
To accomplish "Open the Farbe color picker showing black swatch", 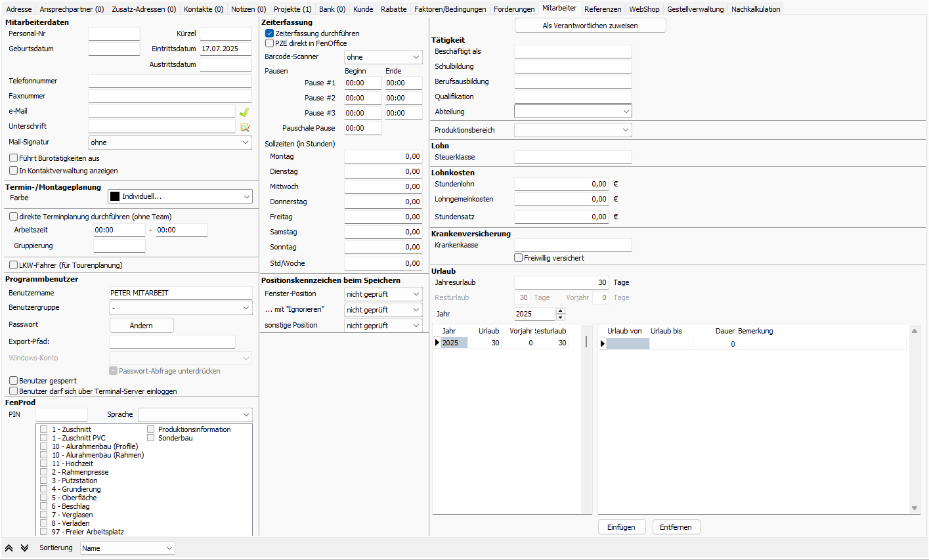I will [x=180, y=196].
